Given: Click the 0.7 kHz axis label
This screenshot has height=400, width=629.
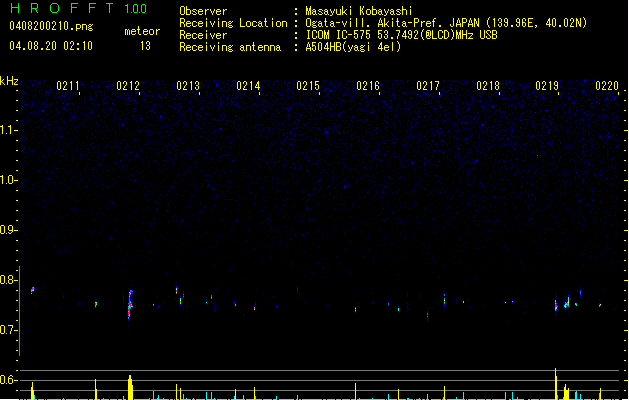Looking at the screenshot, I should (x=9, y=330).
